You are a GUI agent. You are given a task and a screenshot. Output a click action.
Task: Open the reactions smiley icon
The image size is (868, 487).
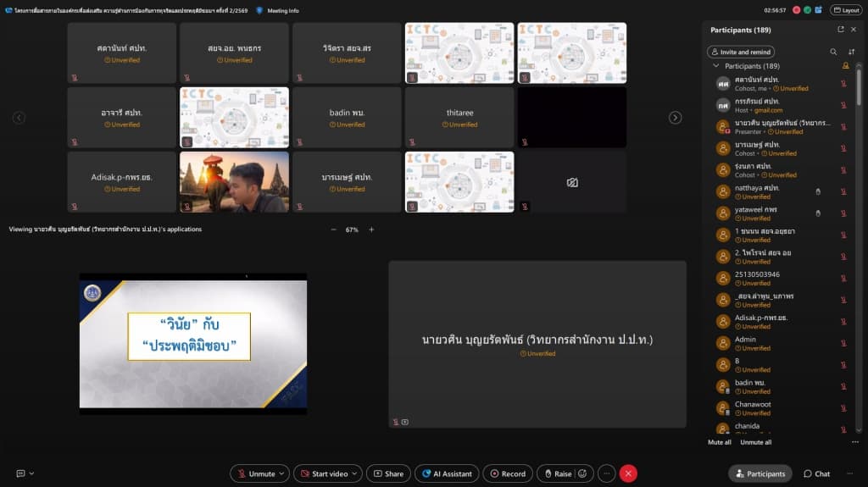click(582, 473)
